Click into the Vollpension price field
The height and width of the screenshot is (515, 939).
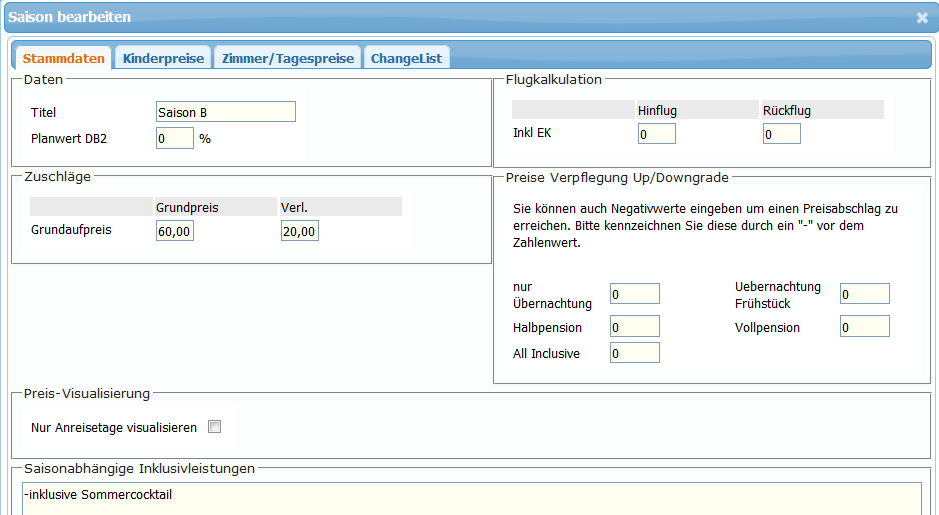coord(865,327)
